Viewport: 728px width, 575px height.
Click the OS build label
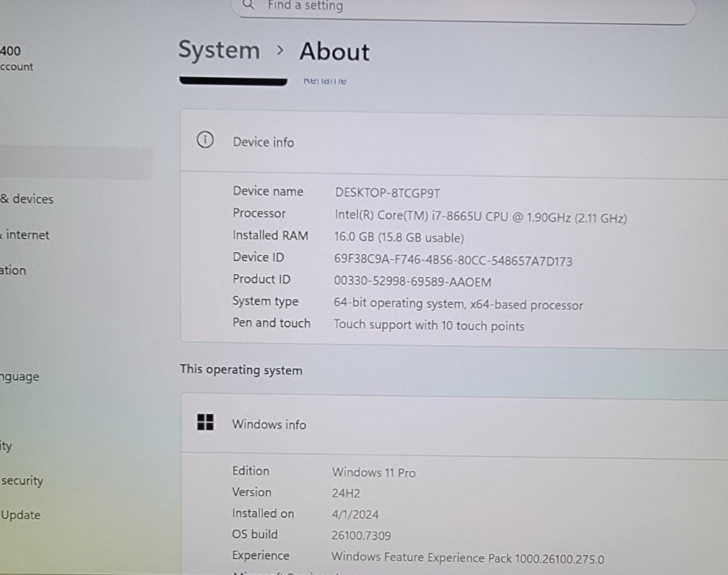pyautogui.click(x=254, y=534)
